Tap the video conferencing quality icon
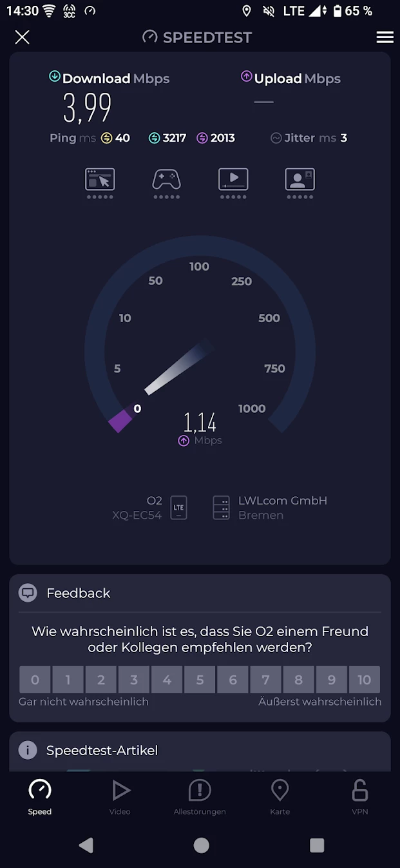400x868 pixels. (x=300, y=180)
